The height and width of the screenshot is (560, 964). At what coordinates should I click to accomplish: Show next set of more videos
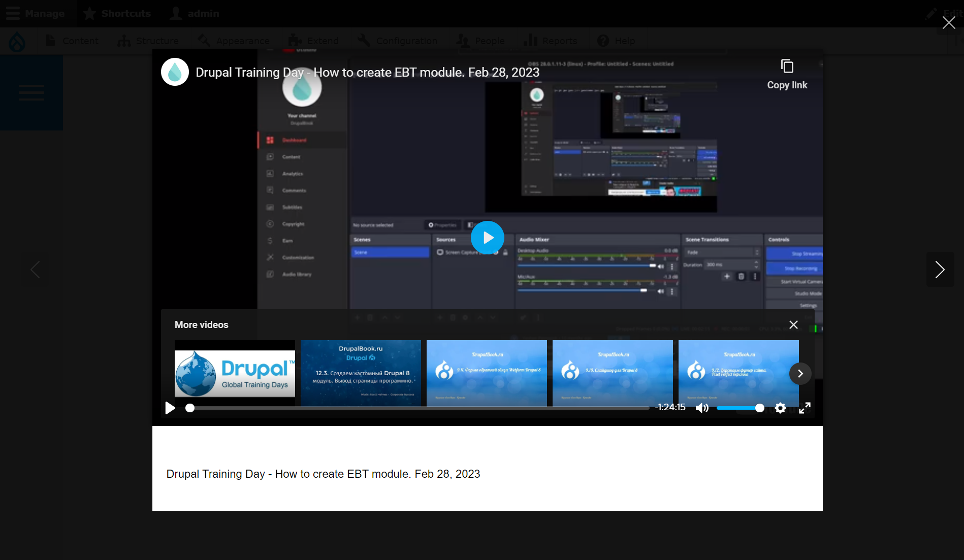coord(800,374)
